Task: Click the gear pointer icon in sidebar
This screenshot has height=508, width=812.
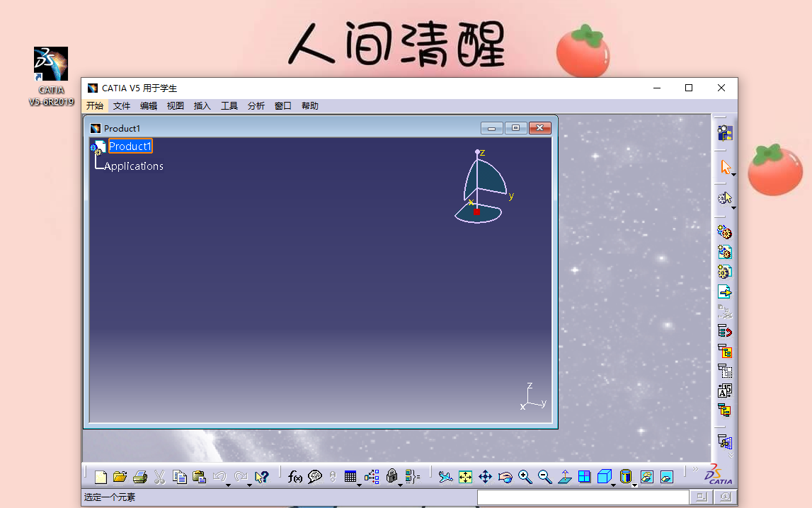Action: (x=724, y=198)
